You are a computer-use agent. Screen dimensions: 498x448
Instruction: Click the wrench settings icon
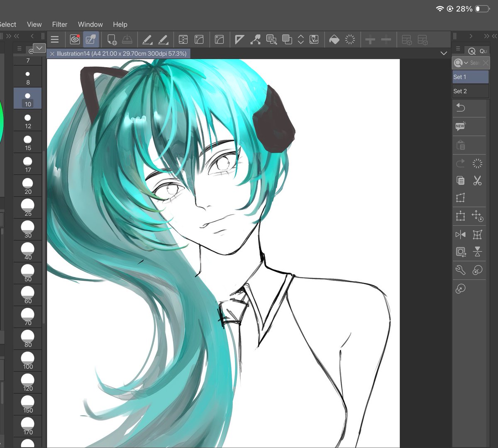[461, 270]
